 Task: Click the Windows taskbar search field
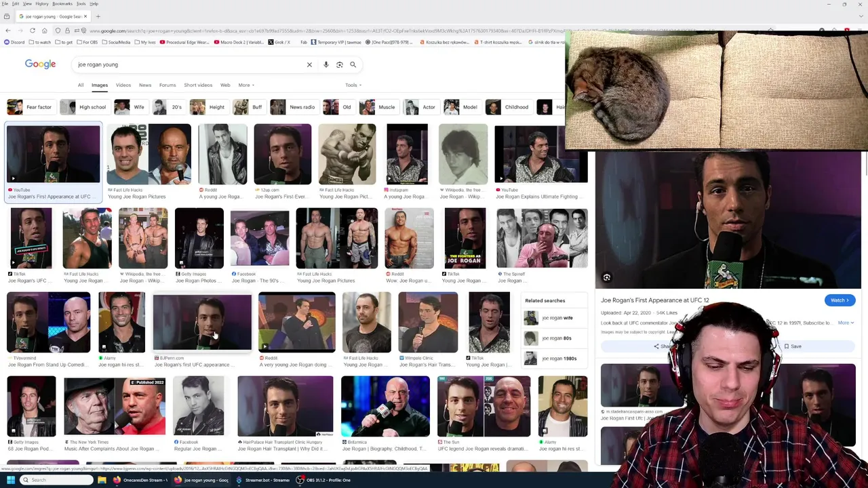coord(57,480)
